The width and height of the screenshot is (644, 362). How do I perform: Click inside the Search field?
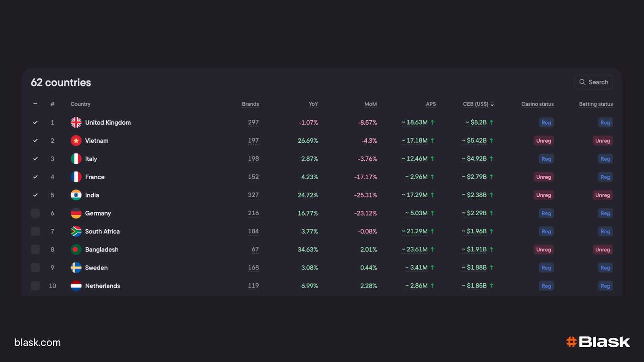[x=598, y=82]
